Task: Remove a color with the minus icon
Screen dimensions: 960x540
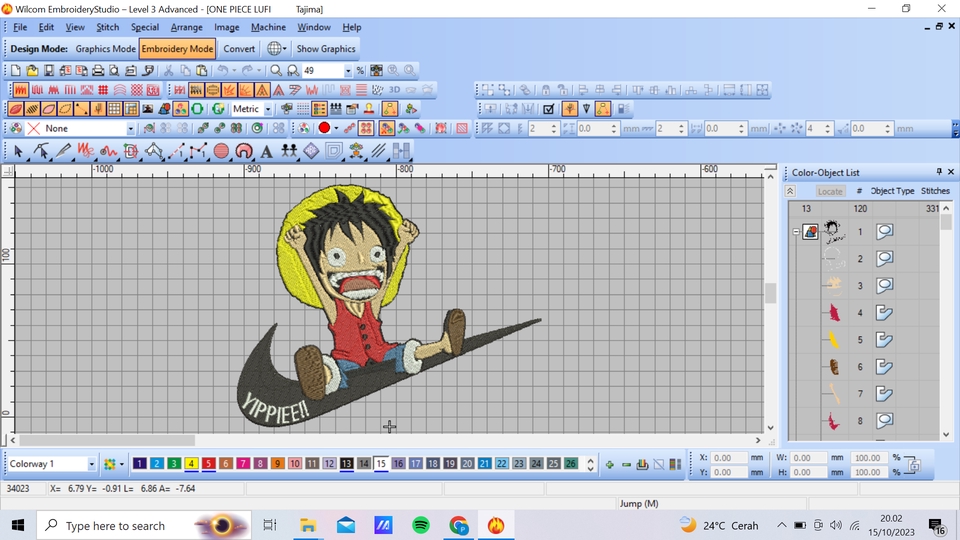Action: tap(626, 464)
